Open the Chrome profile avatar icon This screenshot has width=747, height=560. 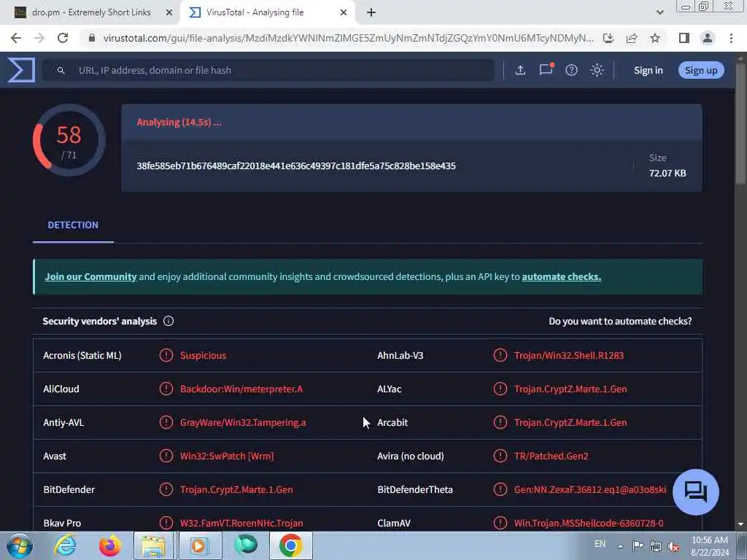click(x=708, y=38)
